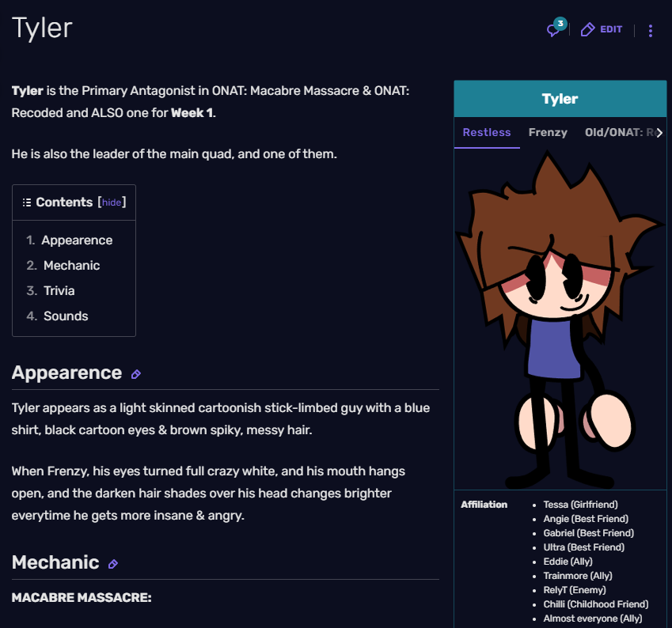Jump to Mechanic section in contents

(x=71, y=266)
